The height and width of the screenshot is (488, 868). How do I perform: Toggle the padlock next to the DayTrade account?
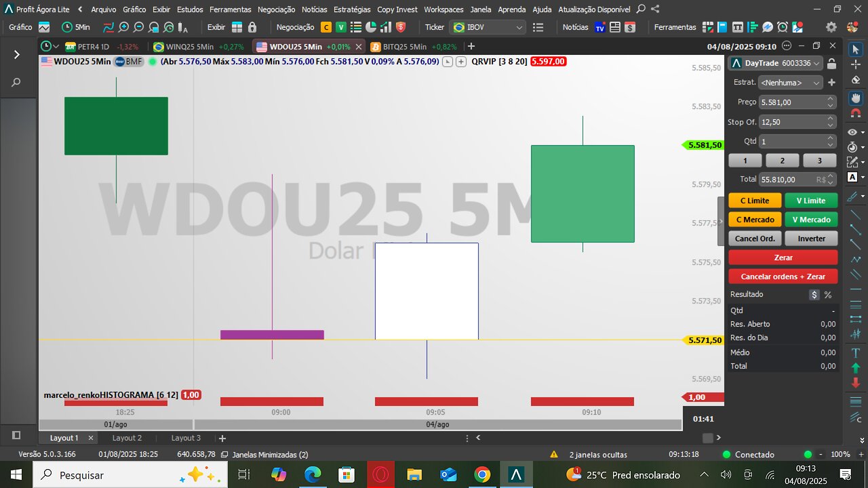(x=832, y=63)
